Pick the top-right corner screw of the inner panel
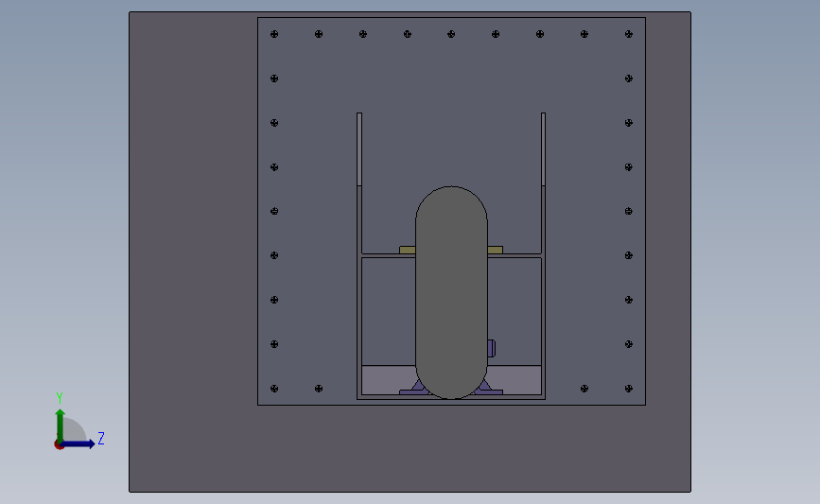 pyautogui.click(x=629, y=34)
